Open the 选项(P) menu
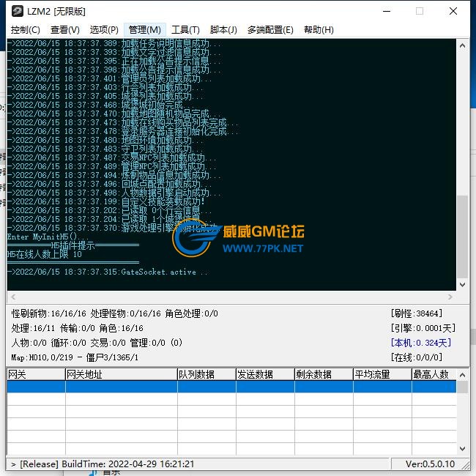Screen dimensions: 476x476 pos(104,30)
